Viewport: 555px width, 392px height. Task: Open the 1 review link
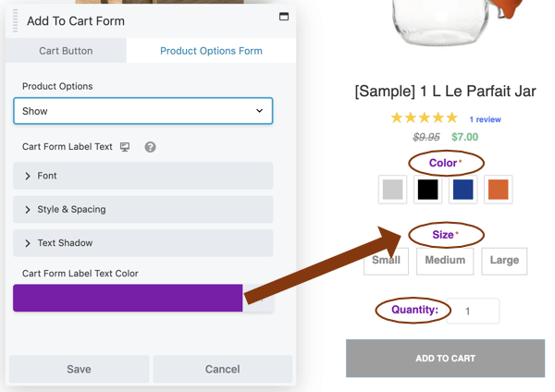pos(485,119)
